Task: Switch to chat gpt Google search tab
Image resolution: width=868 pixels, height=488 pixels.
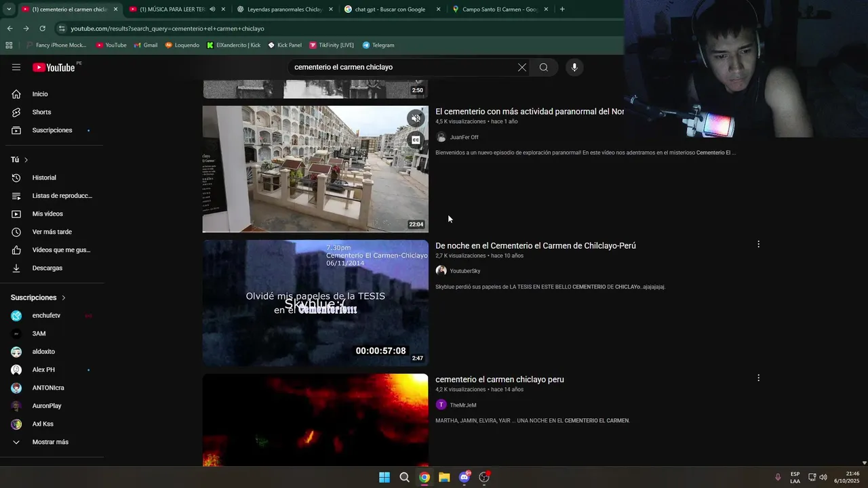Action: 390,9
